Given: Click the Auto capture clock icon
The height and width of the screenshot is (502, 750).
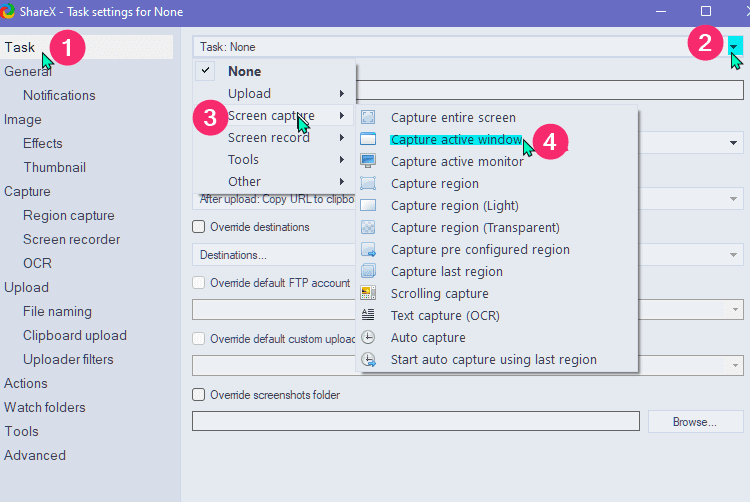Looking at the screenshot, I should click(368, 337).
